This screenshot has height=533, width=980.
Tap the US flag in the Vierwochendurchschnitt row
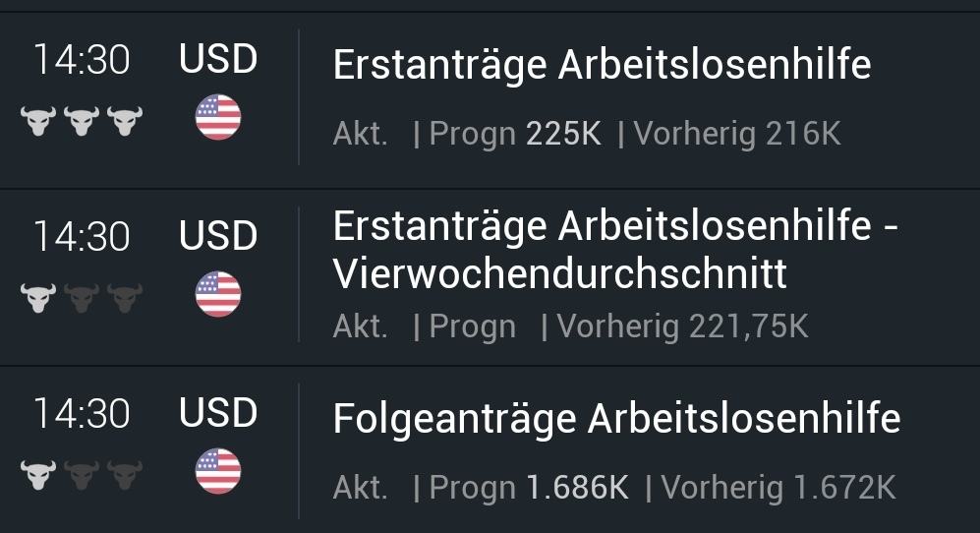click(x=218, y=295)
